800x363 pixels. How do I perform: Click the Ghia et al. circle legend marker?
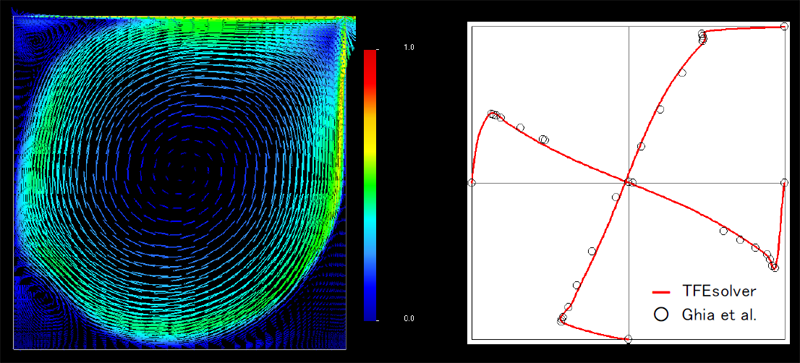(661, 314)
